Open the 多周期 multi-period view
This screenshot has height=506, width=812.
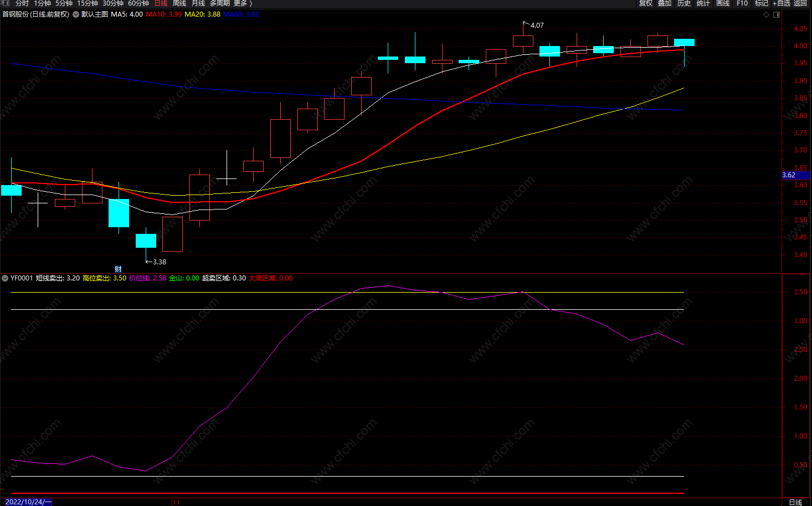point(220,3)
